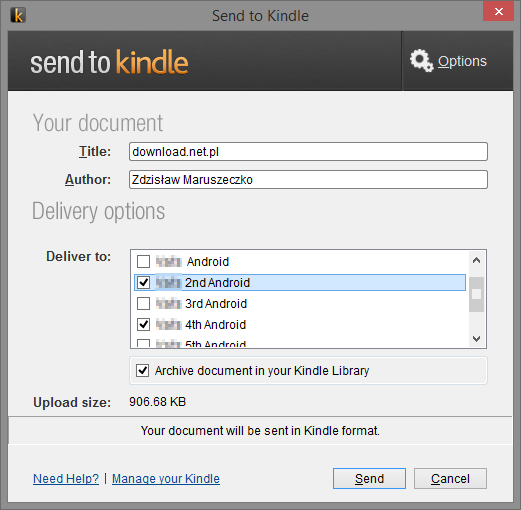Viewport: 521px width, 510px height.
Task: Enable the 3rd Android checkbox
Action: (x=144, y=304)
